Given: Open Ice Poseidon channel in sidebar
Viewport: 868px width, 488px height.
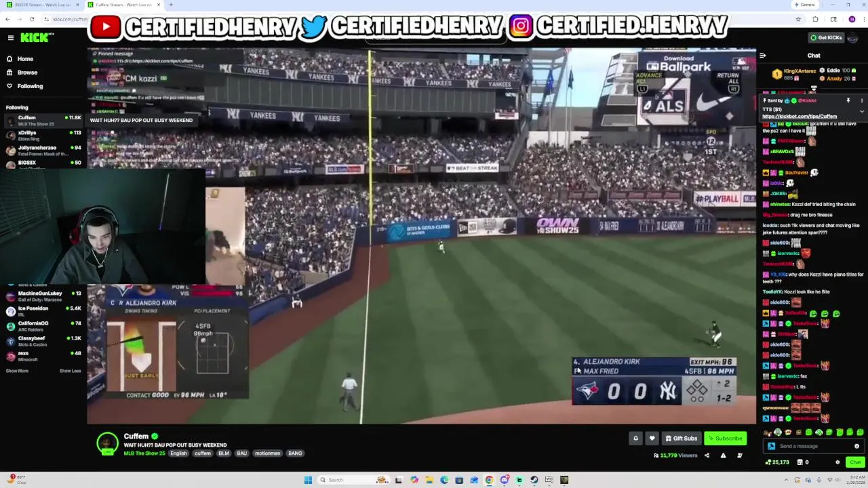Looking at the screenshot, I should tap(43, 311).
